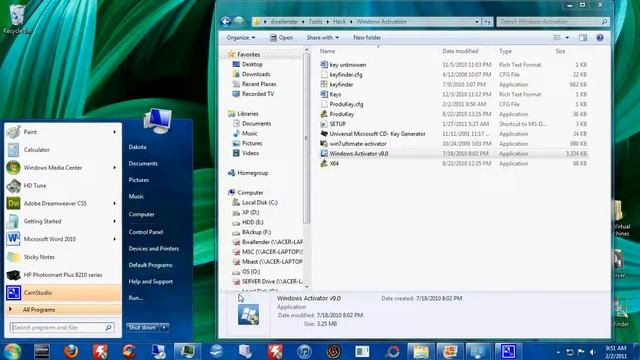Select Downloads in Favorites
The image size is (640, 360).
point(256,74)
